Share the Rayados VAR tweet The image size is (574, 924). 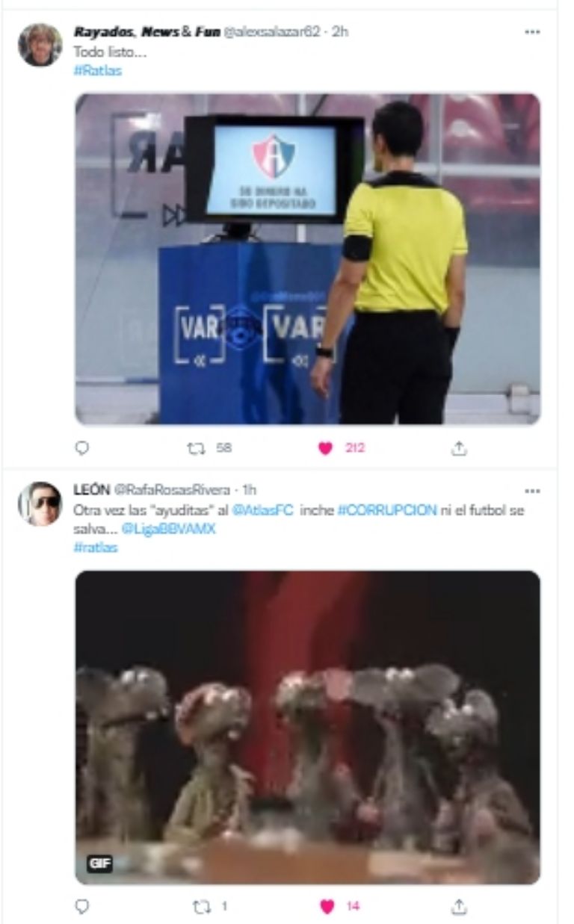(460, 448)
